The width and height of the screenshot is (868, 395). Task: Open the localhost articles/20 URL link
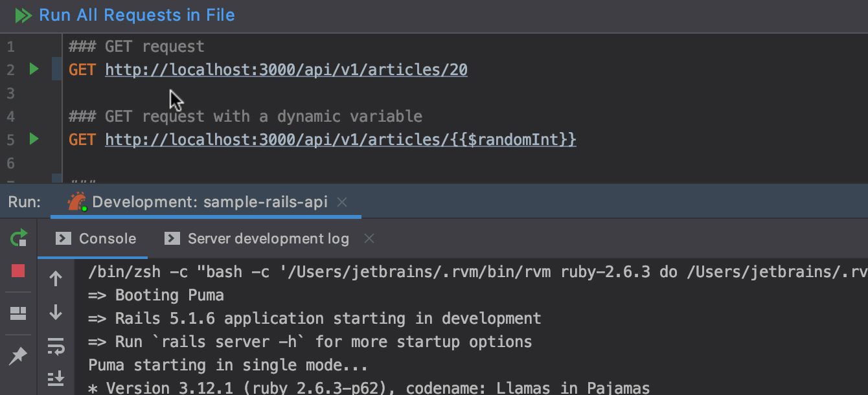(x=286, y=70)
